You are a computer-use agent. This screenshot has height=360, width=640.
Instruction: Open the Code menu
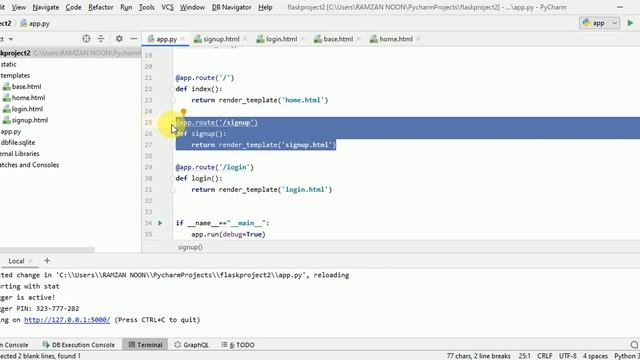click(73, 7)
